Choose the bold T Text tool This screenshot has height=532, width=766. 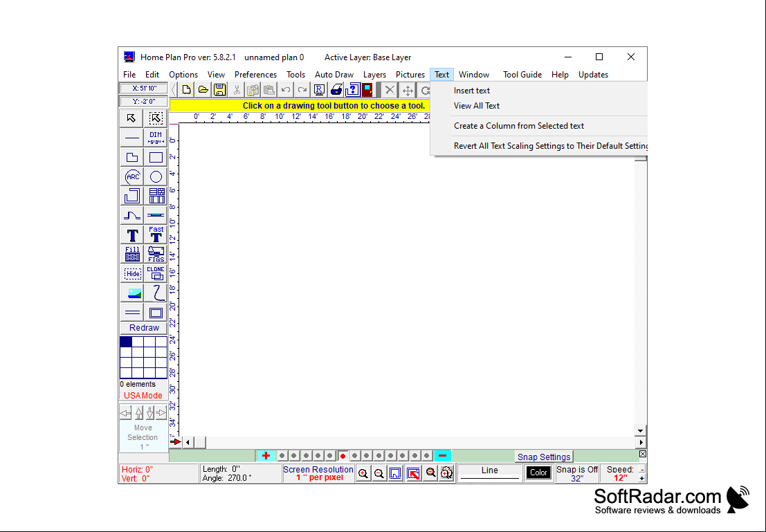(131, 235)
